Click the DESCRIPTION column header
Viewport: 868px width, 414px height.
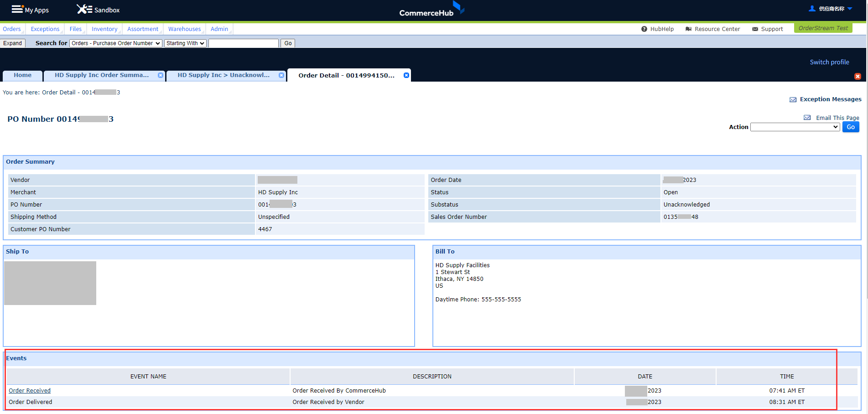[x=432, y=377]
